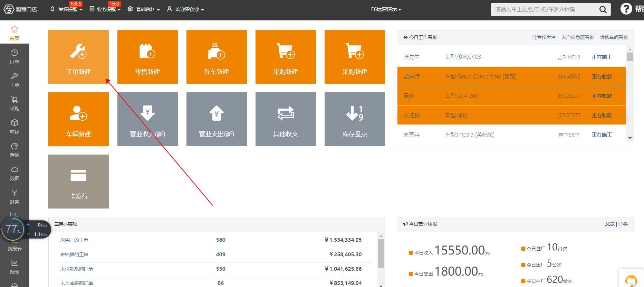
Task: Open the help question mark icon
Action: point(626,9)
